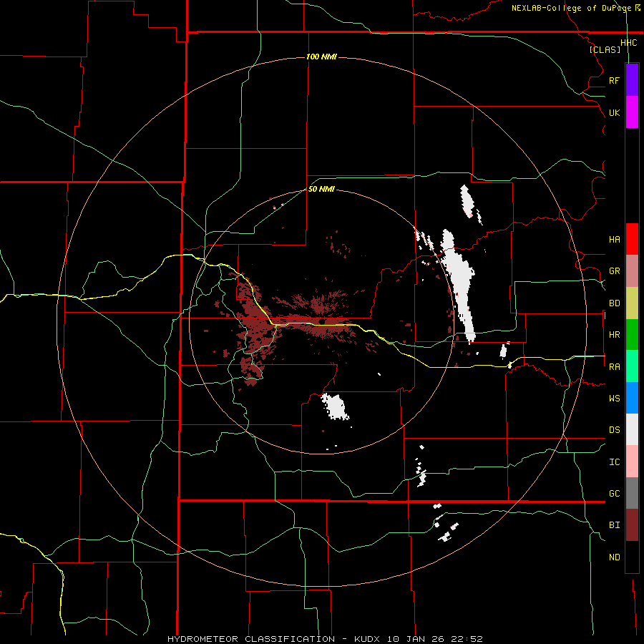This screenshot has width=644, height=644.
Task: Click the GC gray legend swatch
Action: tap(632, 493)
